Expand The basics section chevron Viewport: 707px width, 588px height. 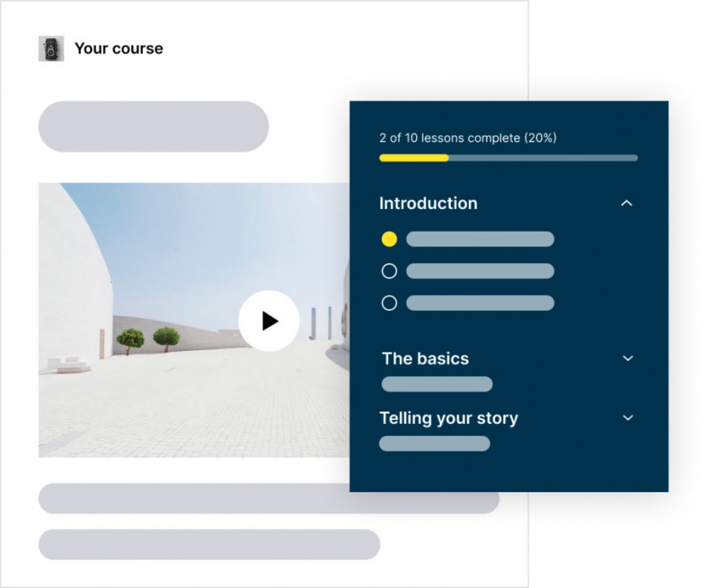click(x=628, y=359)
